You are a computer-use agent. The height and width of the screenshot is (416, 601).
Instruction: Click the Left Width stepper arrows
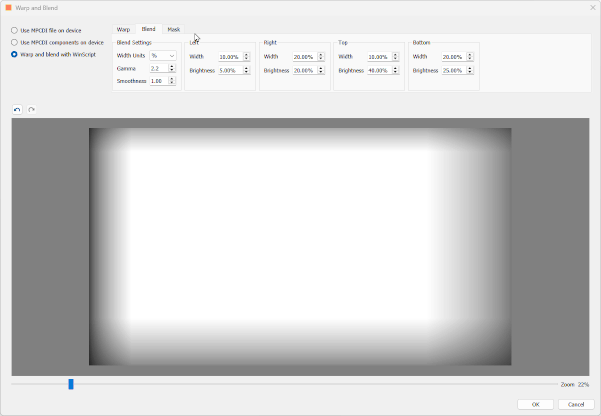tap(246, 57)
